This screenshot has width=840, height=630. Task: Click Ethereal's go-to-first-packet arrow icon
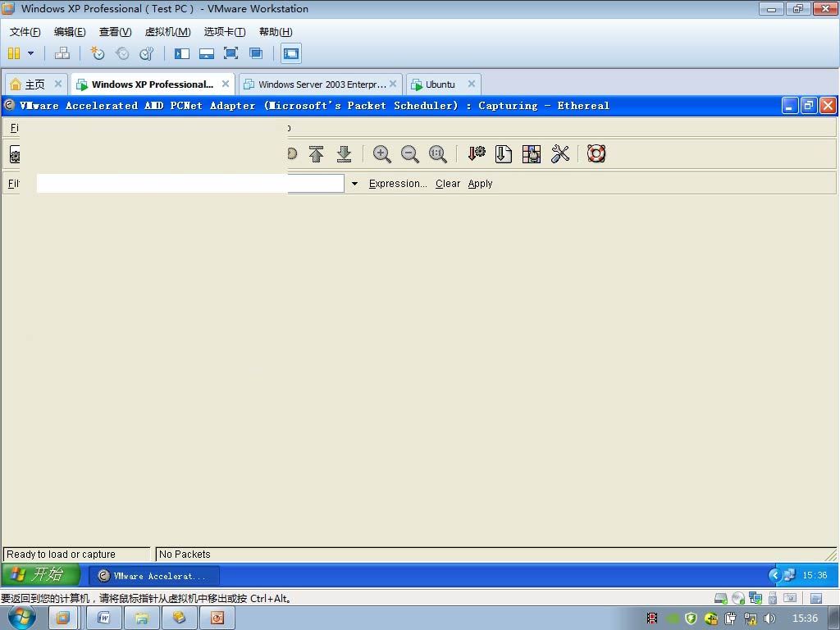click(x=316, y=154)
